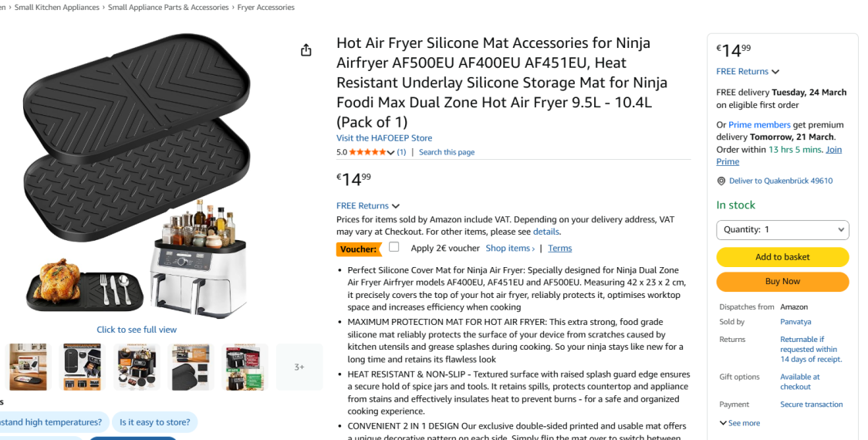Open the 3+ more images thumbnail
868x440 pixels.
coord(299,367)
